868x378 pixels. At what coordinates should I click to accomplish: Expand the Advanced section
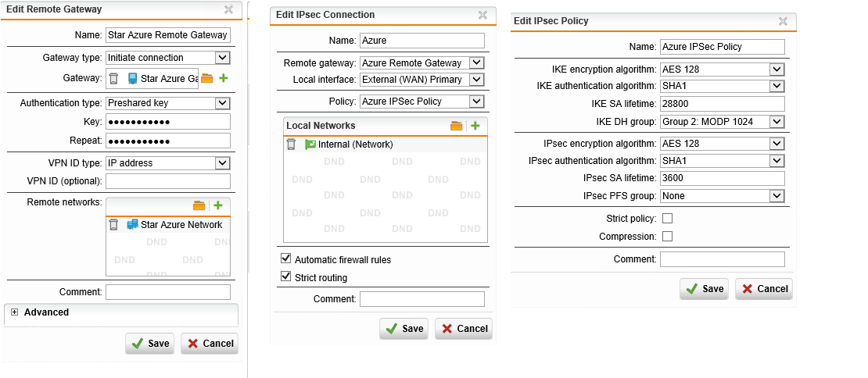click(x=14, y=312)
